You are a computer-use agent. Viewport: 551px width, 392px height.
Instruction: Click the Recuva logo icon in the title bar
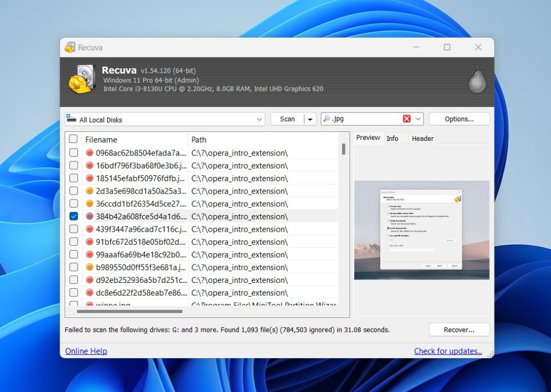[x=69, y=47]
